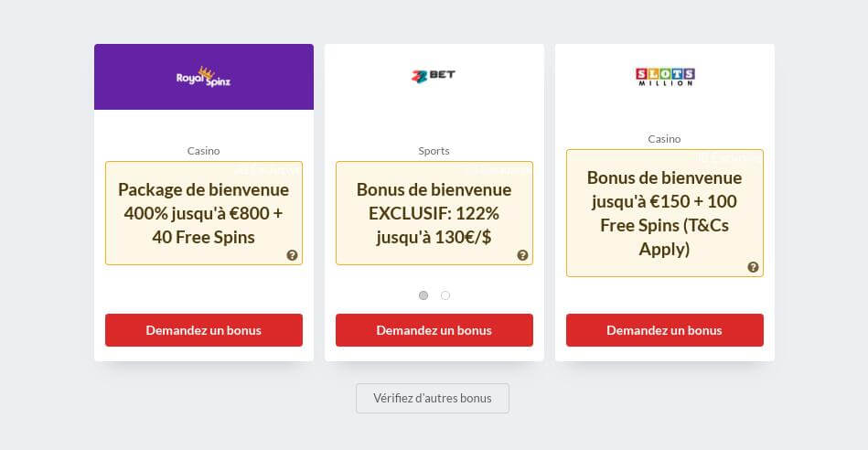
Task: Open help icon on Royal Spinz bonus
Action: pyautogui.click(x=293, y=255)
